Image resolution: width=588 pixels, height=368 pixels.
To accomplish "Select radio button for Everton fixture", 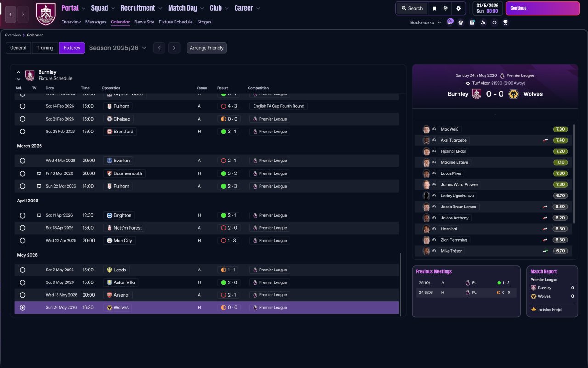I will 23,161.
